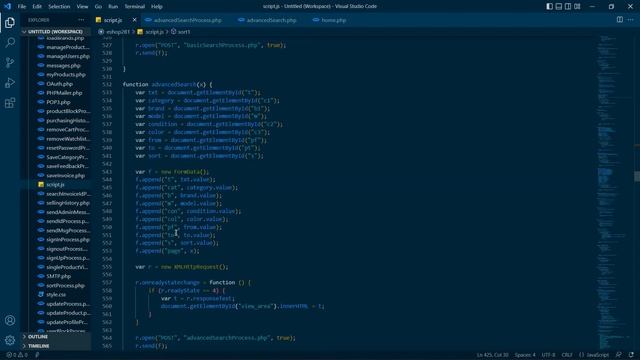
Task: Open the Run and Debug view icon
Action: 10,82
